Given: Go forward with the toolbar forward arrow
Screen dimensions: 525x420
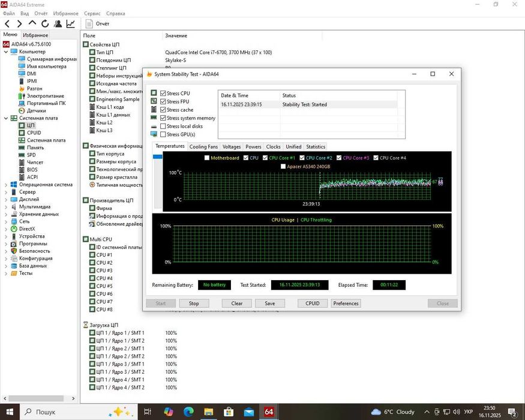Looking at the screenshot, I should pyautogui.click(x=19, y=24).
